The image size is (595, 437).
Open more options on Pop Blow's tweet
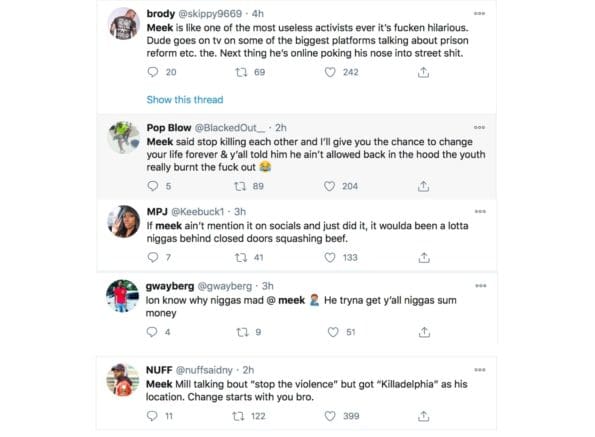coord(479,127)
